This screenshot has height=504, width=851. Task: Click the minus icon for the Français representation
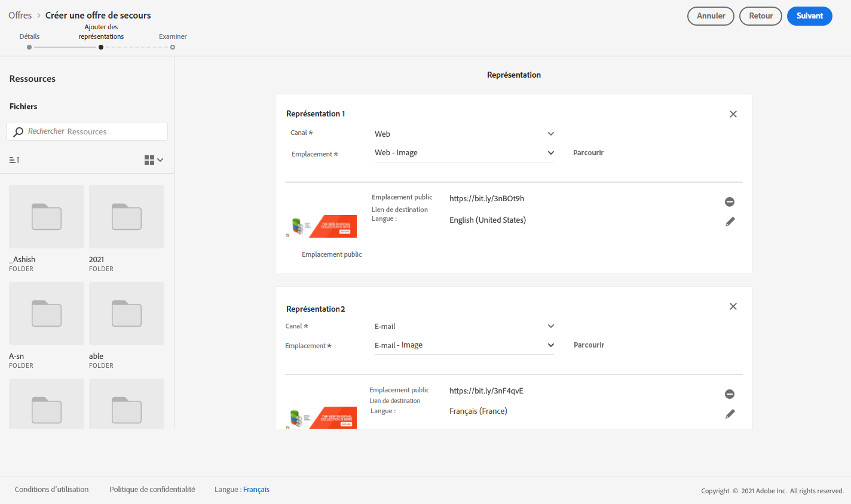click(730, 394)
